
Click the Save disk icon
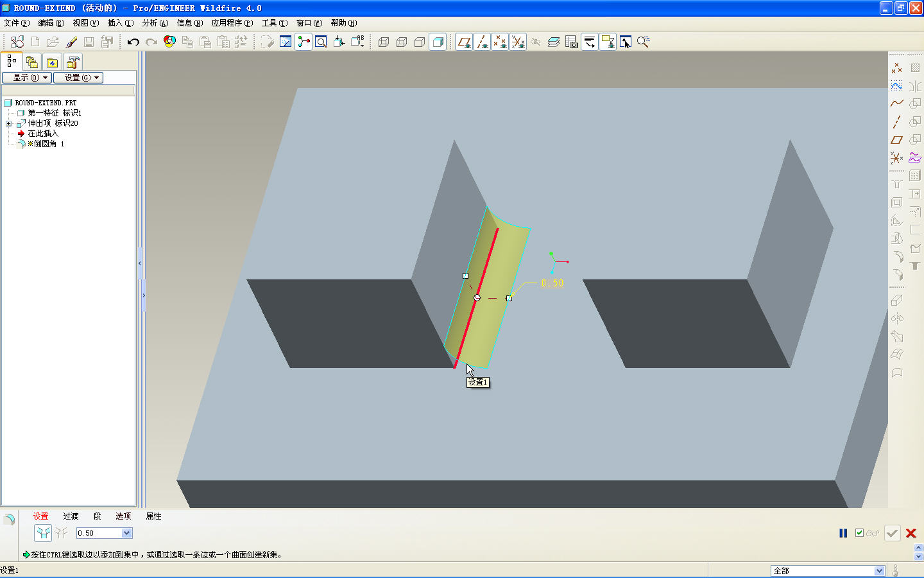89,42
